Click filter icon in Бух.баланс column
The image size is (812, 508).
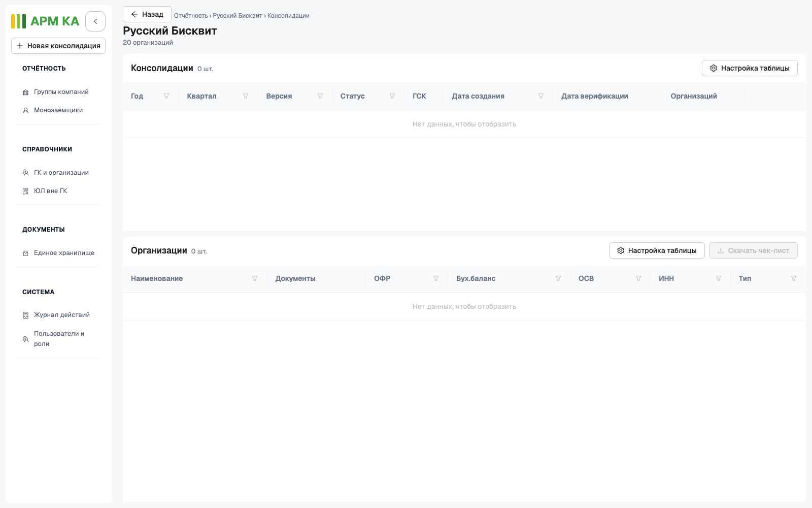coord(558,278)
